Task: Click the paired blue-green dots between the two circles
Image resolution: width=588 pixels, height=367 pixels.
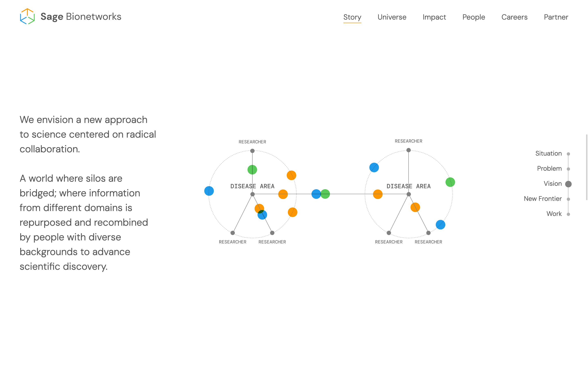Action: [x=320, y=194]
